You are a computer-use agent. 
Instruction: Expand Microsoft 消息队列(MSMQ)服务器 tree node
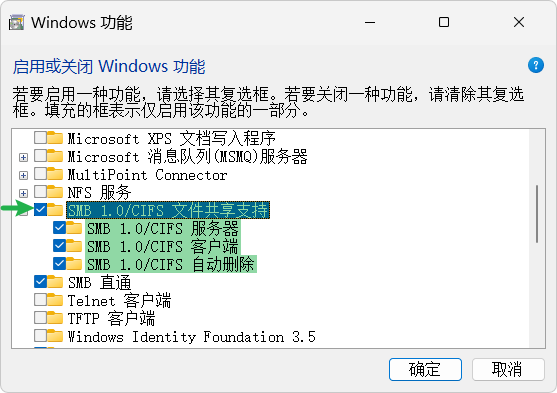point(23,157)
